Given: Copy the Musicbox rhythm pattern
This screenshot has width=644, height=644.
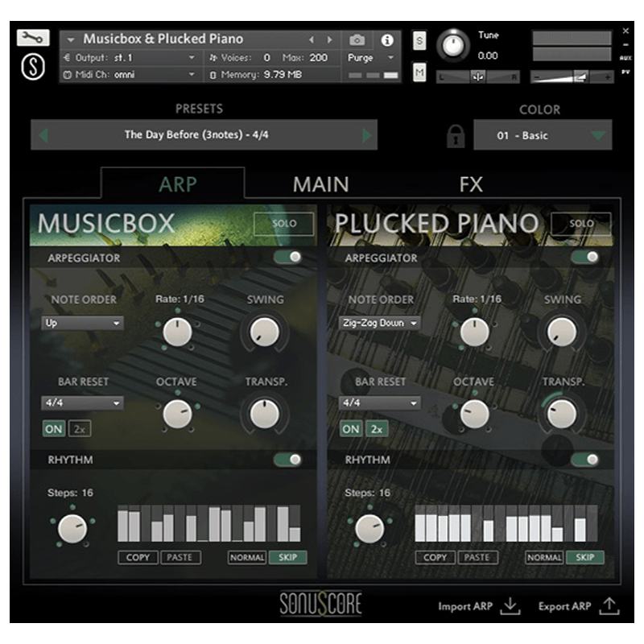Looking at the screenshot, I should [138, 558].
